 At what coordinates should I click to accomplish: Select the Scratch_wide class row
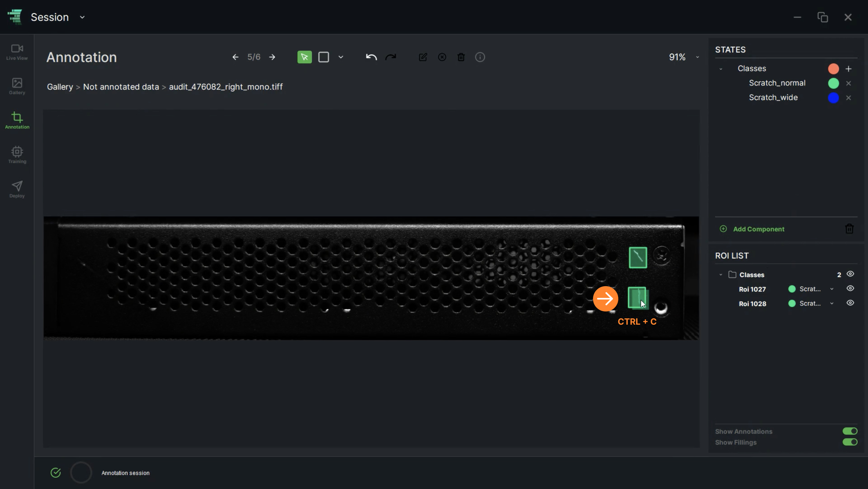773,98
